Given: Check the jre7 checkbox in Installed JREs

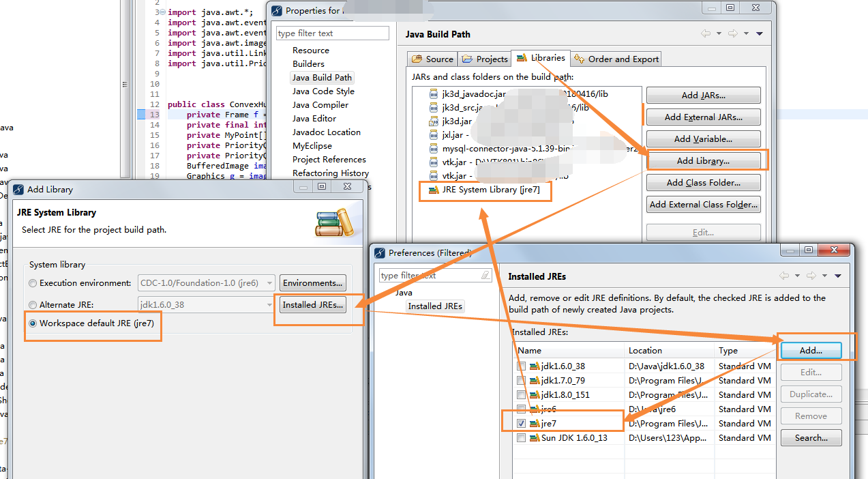Looking at the screenshot, I should click(522, 423).
